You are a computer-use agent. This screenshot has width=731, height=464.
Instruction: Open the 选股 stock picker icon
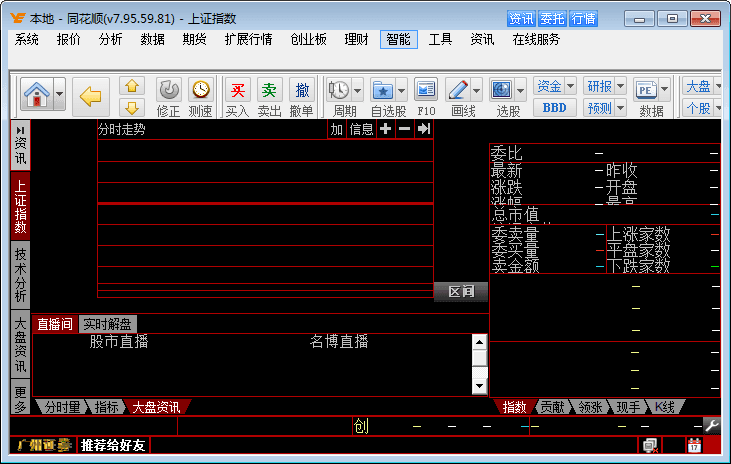click(502, 90)
